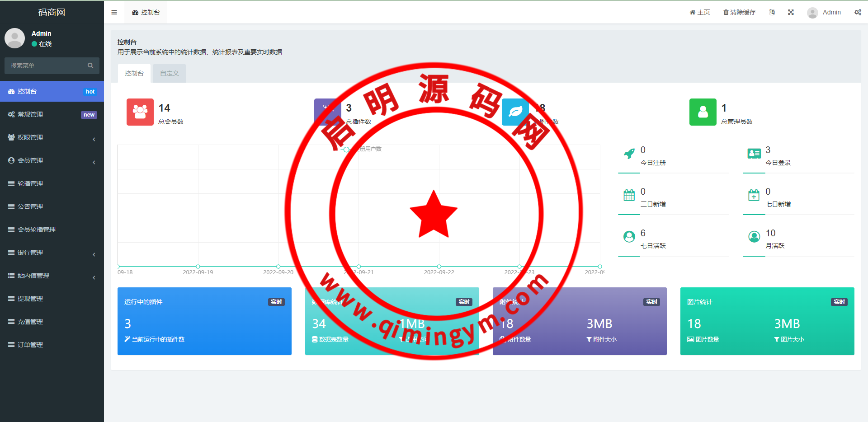Screen dimensions: 868x422
Task: Click the search magnifier icon in the sidebar
Action: tap(90, 66)
